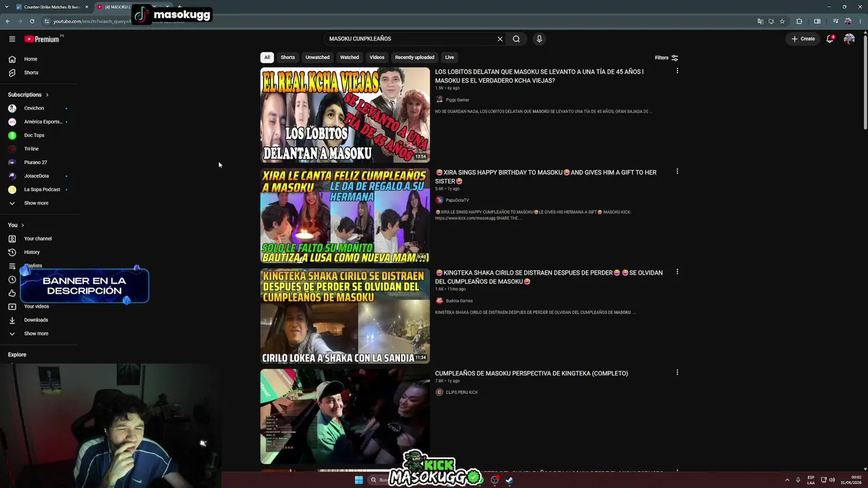Open the browser extensions puzzle icon
The height and width of the screenshot is (488, 868).
click(799, 21)
